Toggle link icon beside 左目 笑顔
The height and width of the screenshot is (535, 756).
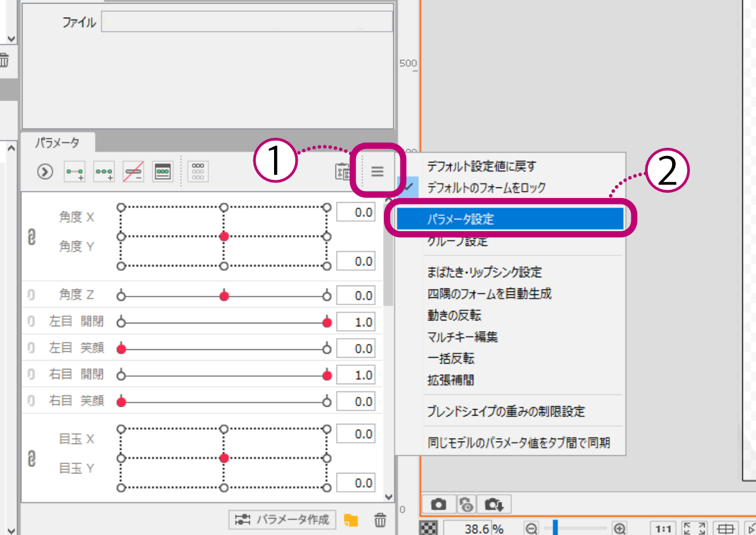pyautogui.click(x=31, y=348)
